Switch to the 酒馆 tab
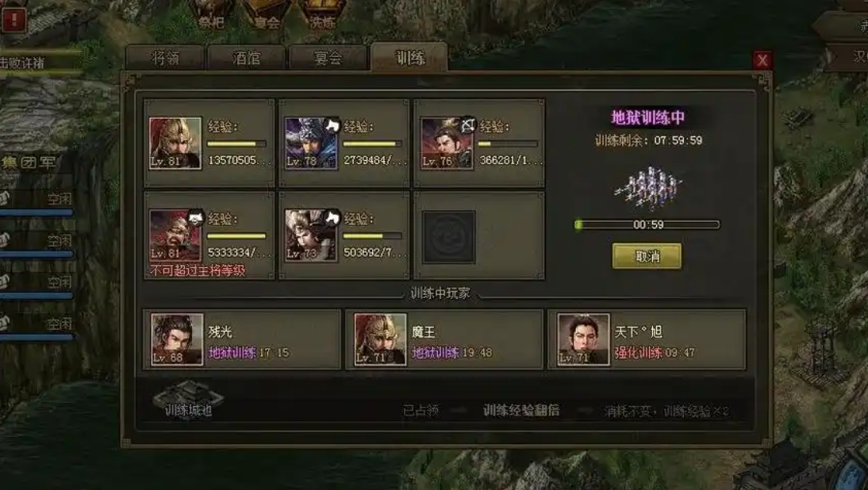Image resolution: width=868 pixels, height=490 pixels. [246, 58]
